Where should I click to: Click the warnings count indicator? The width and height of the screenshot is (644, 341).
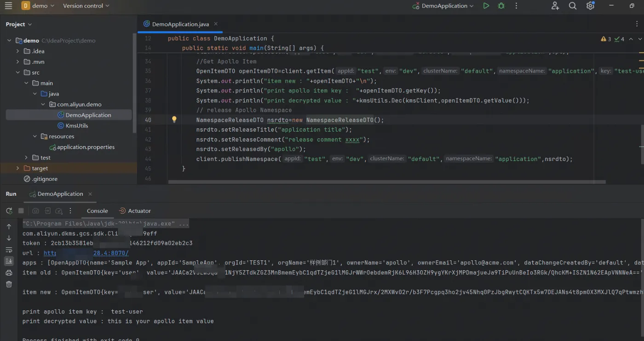606,39
